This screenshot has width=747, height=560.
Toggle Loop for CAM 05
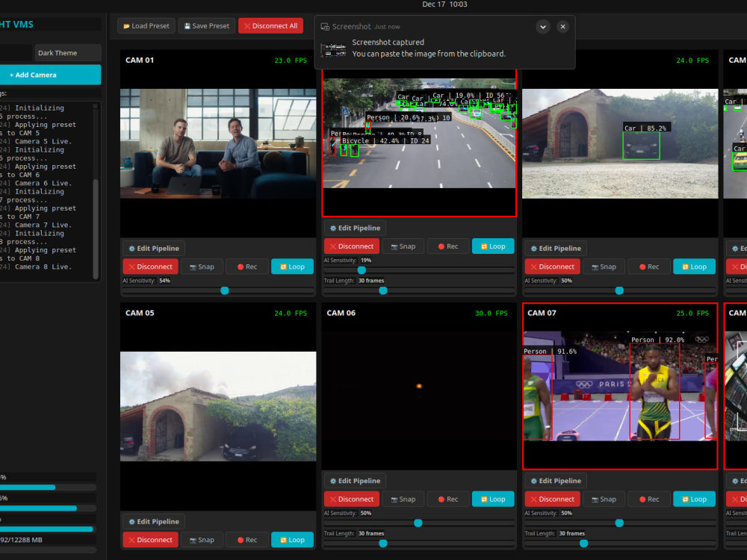[292, 540]
